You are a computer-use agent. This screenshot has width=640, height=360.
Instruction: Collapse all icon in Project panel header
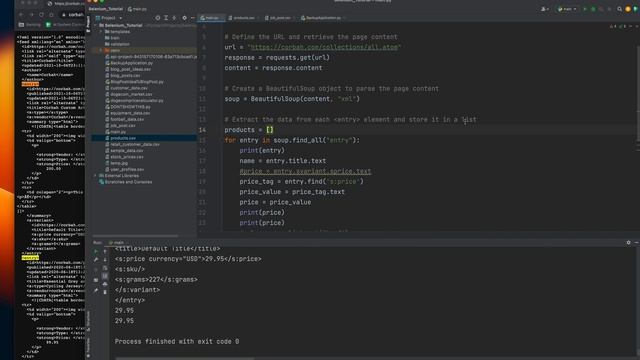pos(174,18)
